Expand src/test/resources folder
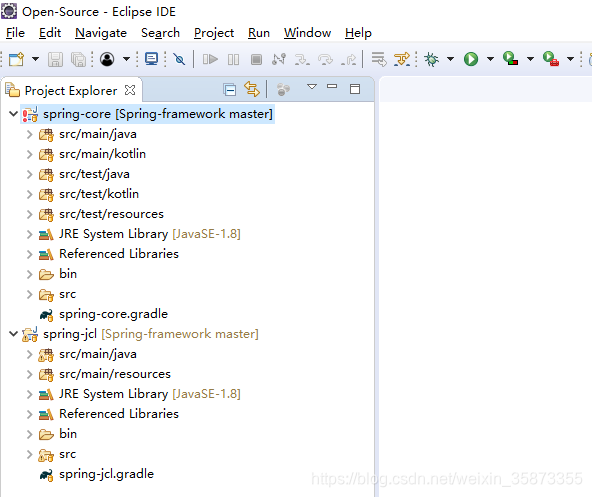 30,214
